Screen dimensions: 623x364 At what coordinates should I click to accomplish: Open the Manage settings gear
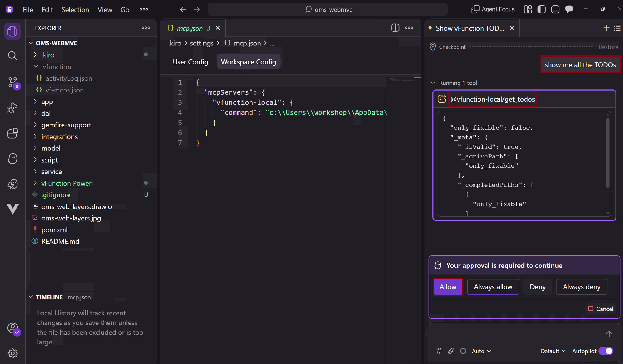pyautogui.click(x=12, y=353)
